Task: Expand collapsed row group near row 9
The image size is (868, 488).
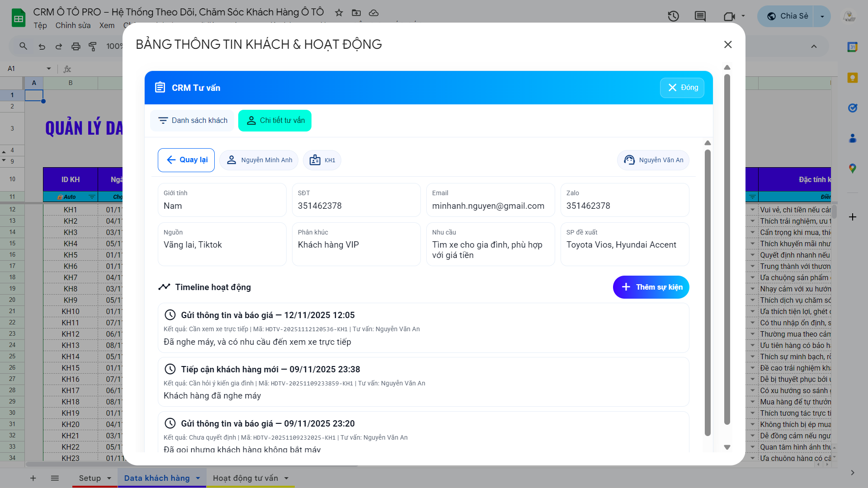Action: pyautogui.click(x=4, y=160)
